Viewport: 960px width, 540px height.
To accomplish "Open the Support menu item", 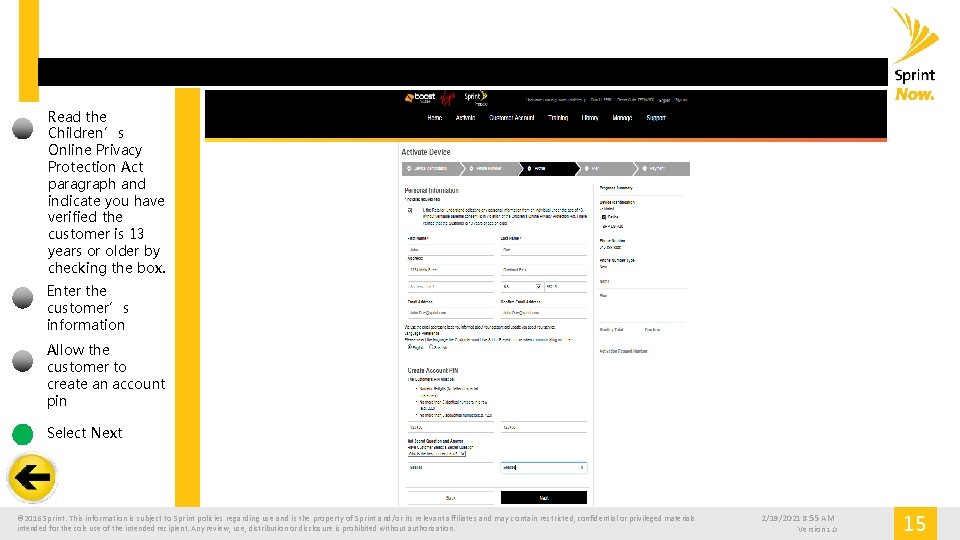I will point(656,118).
